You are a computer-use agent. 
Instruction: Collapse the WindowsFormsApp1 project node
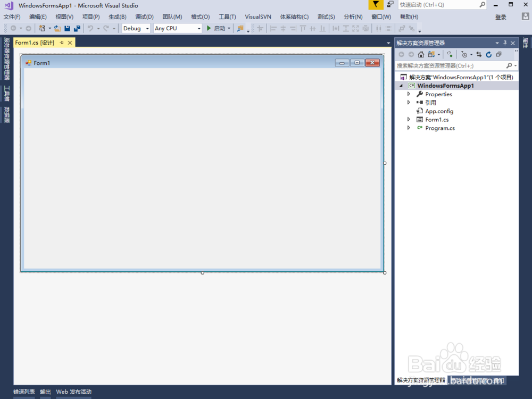(401, 86)
